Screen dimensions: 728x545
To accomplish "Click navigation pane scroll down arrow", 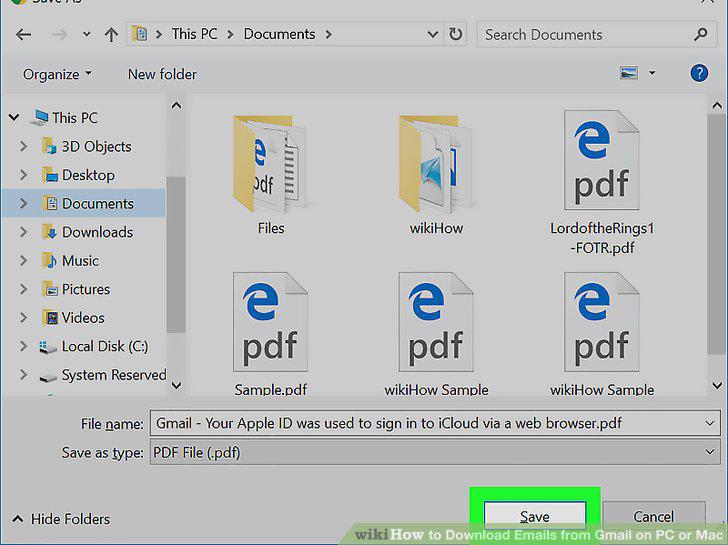I will [x=176, y=385].
